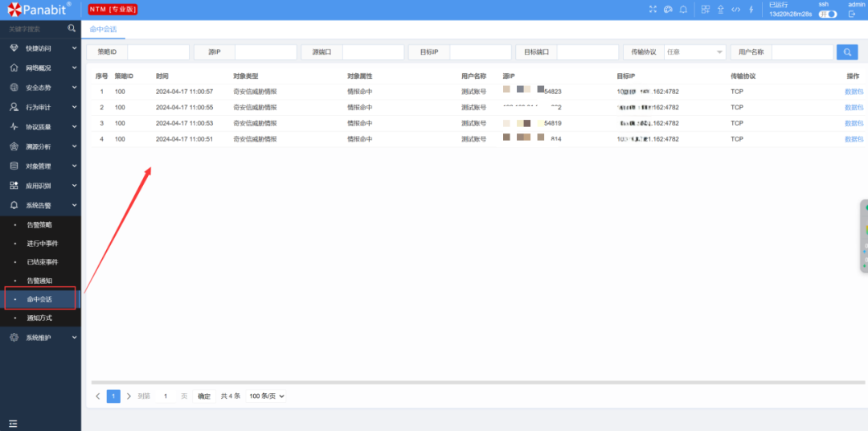This screenshot has width=868, height=431.
Task: Click the upload/upgrade arrow icon
Action: (x=721, y=10)
